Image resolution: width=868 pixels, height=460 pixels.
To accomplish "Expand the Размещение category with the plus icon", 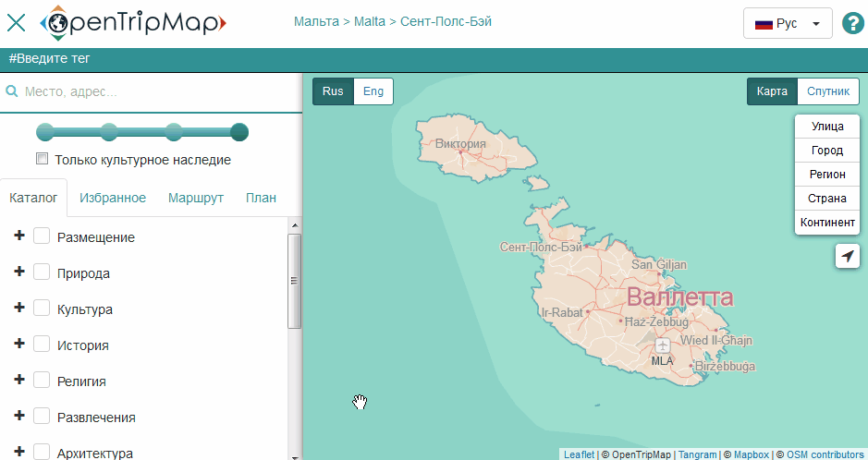I will click(18, 236).
